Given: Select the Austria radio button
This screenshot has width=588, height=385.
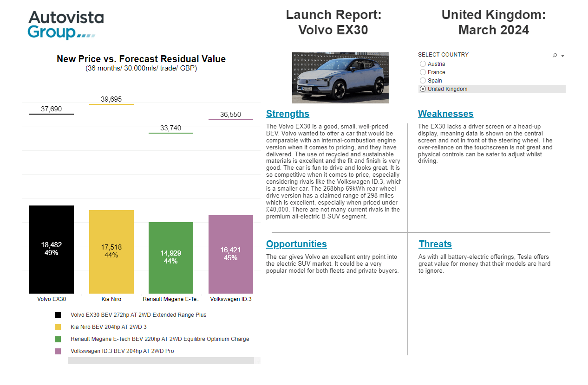Looking at the screenshot, I should pyautogui.click(x=423, y=64).
